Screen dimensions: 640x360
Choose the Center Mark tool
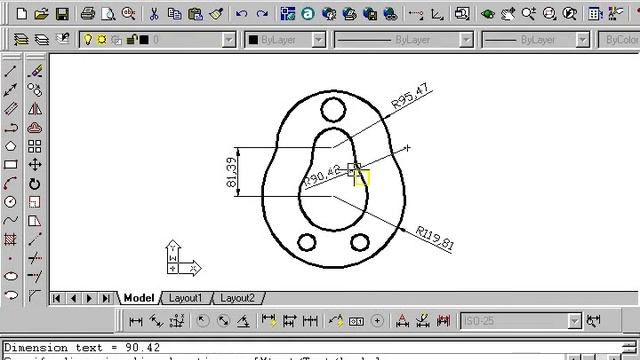click(x=377, y=321)
